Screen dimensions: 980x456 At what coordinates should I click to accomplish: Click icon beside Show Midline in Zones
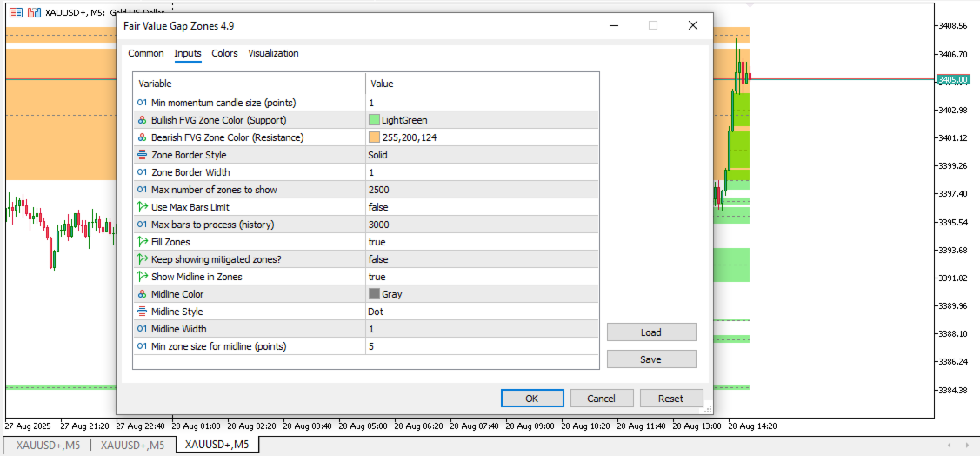pyautogui.click(x=142, y=277)
